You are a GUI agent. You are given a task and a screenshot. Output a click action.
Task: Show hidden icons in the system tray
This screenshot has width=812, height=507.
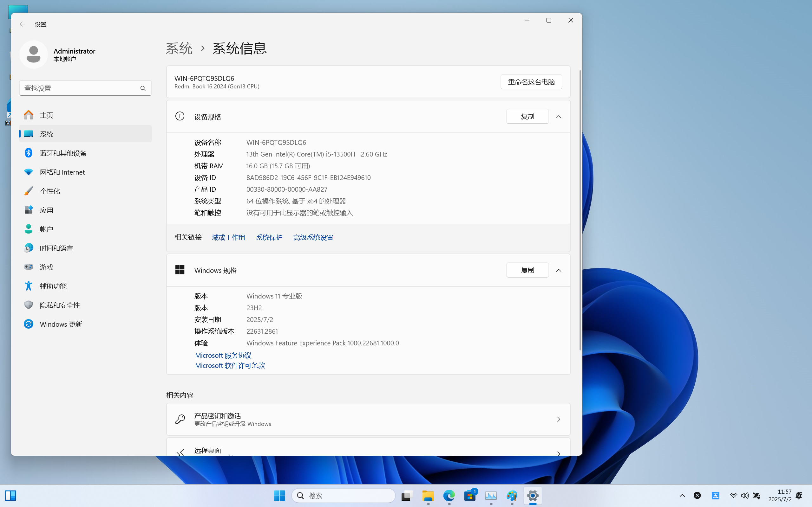click(682, 496)
